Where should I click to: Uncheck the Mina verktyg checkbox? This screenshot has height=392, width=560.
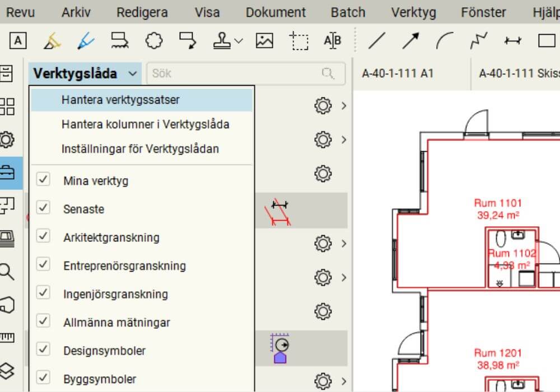[43, 180]
